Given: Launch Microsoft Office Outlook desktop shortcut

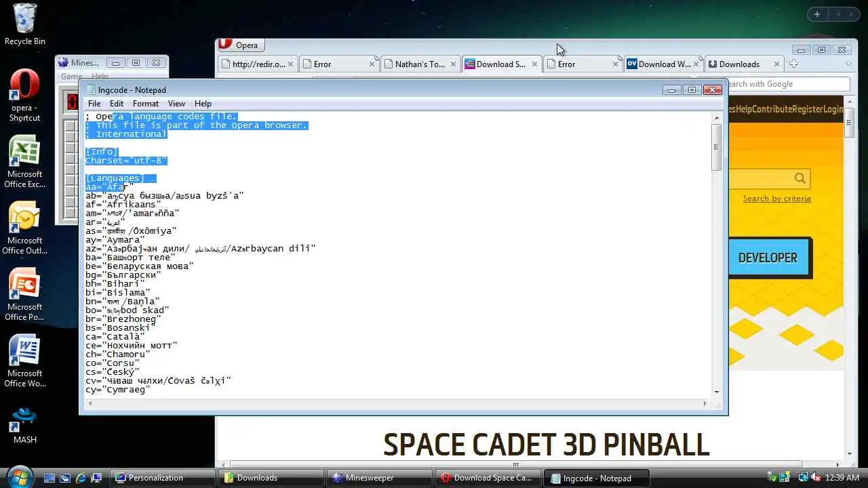Looking at the screenshot, I should click(x=24, y=228).
